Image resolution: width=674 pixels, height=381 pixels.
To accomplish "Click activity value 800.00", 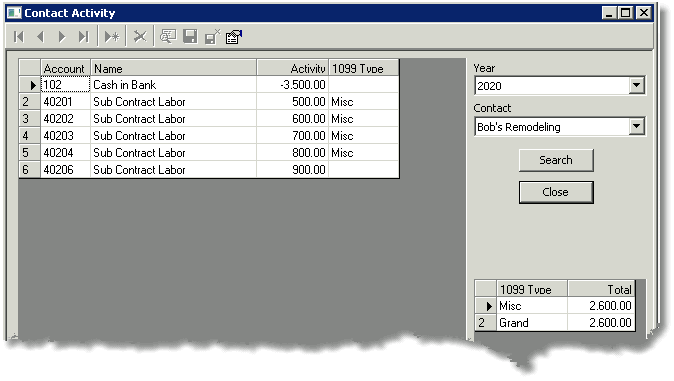I will tap(293, 153).
